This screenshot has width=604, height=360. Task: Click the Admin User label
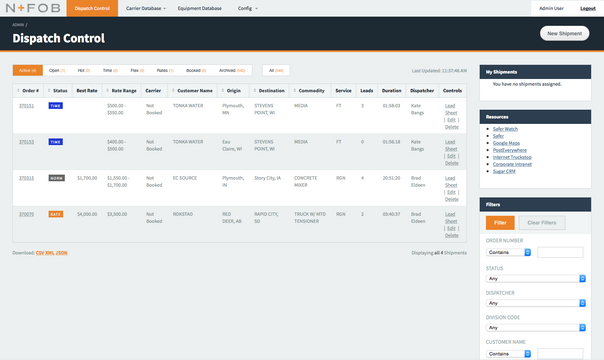[x=551, y=8]
